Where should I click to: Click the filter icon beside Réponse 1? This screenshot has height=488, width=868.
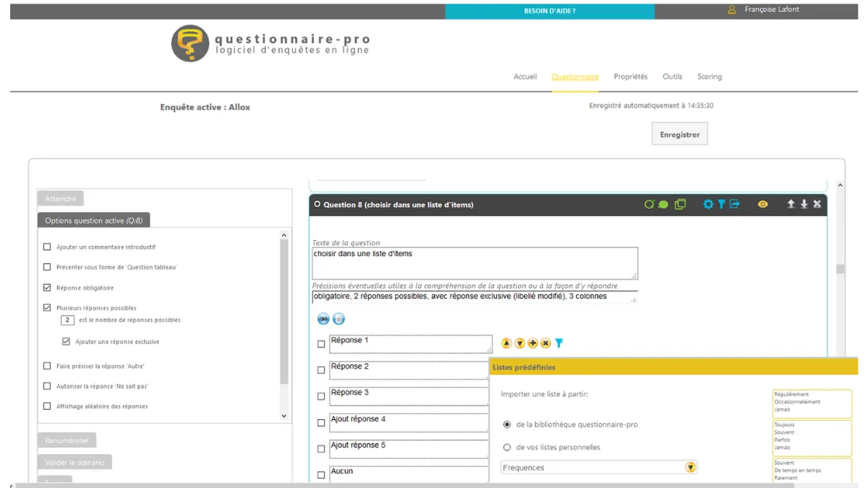[x=558, y=343]
